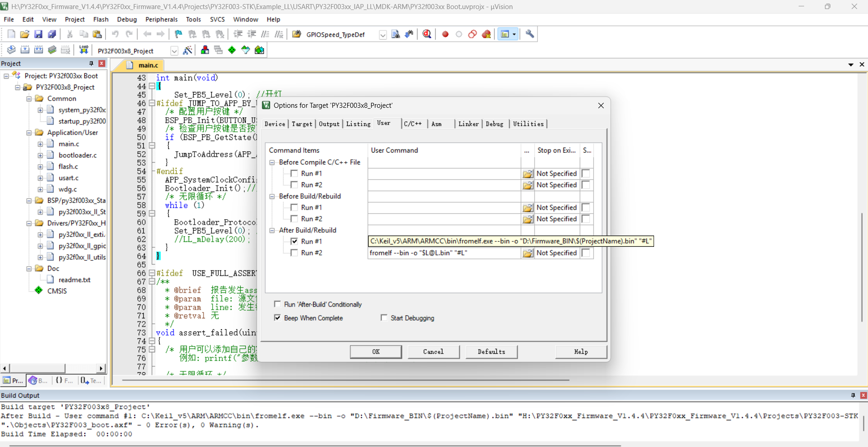Collapse Before Build/Rebuild group
The image size is (868, 447).
point(272,196)
